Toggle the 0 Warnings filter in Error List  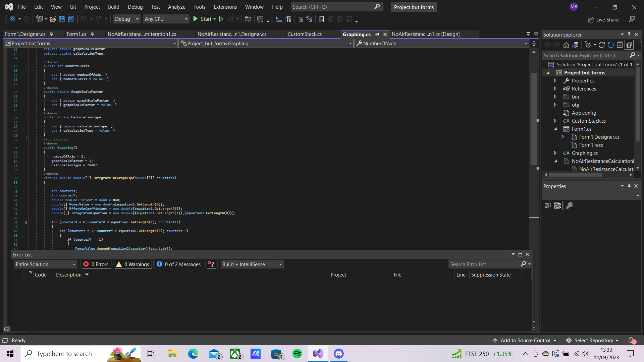click(x=133, y=264)
